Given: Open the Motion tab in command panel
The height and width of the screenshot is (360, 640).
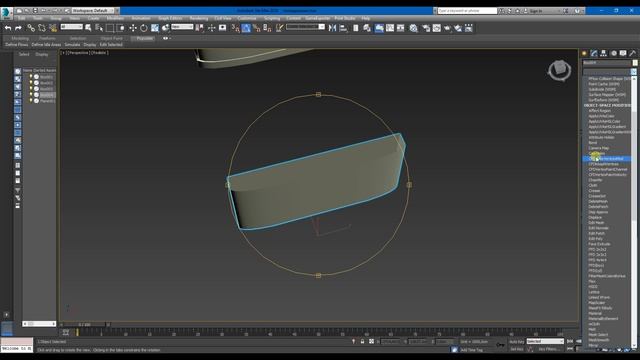Looking at the screenshot, I should click(x=613, y=53).
